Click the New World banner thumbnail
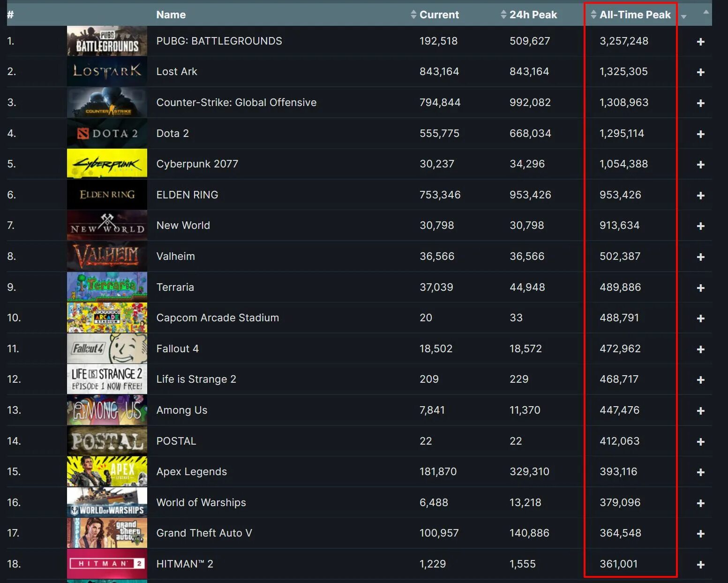The height and width of the screenshot is (583, 728). click(107, 225)
